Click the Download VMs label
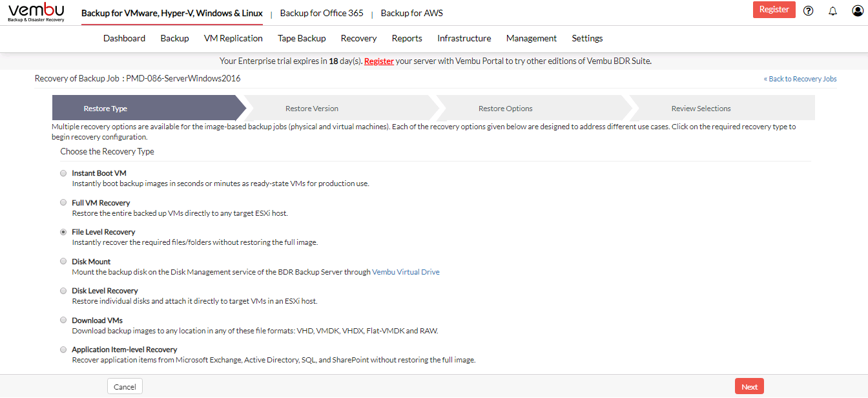 97,320
